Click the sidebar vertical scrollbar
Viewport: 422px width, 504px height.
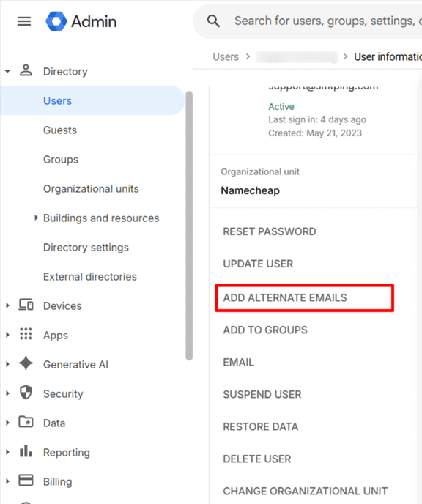tap(189, 226)
